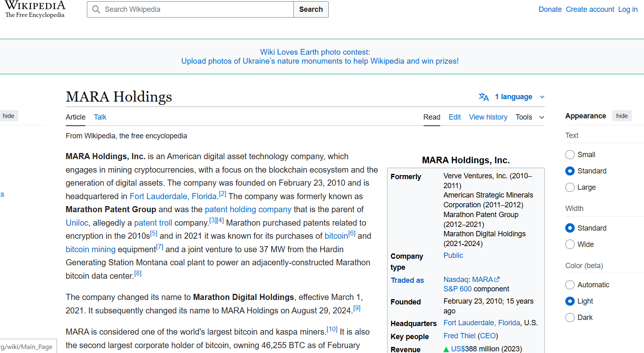Jump to citation reference 3

[213, 220]
